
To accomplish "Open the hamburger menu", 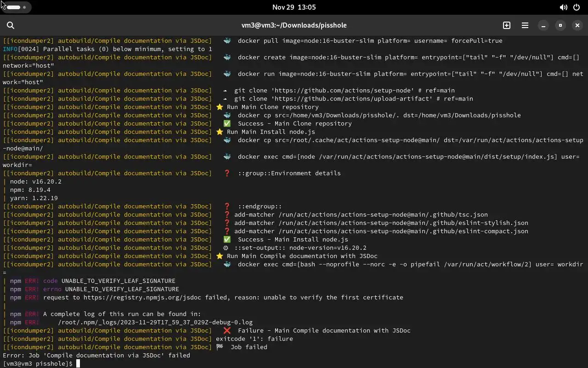I will click(525, 25).
